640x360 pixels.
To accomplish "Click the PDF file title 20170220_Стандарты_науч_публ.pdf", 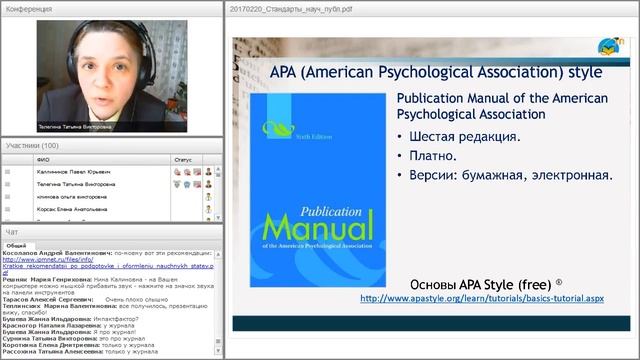I will click(x=291, y=9).
